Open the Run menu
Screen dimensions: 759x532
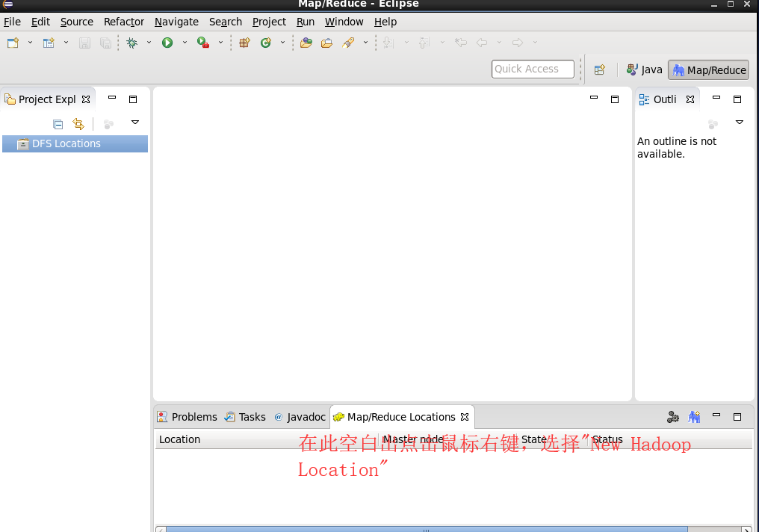(306, 22)
